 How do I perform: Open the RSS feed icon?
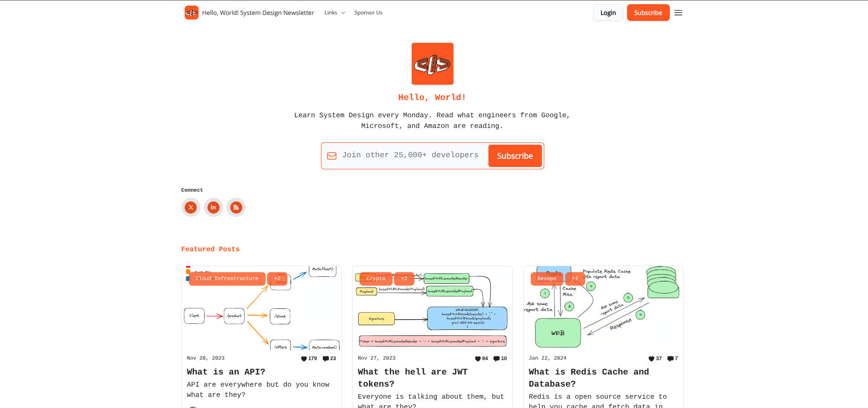pos(236,207)
